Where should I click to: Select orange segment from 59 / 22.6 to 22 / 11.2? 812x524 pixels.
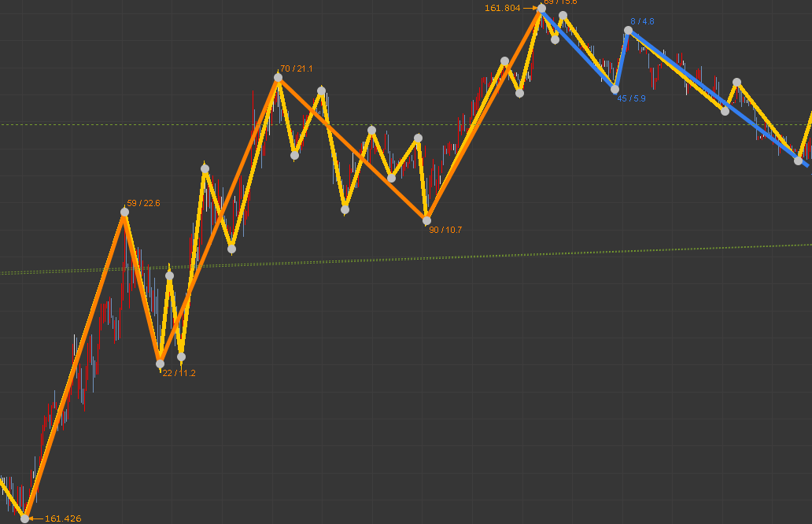click(142, 288)
